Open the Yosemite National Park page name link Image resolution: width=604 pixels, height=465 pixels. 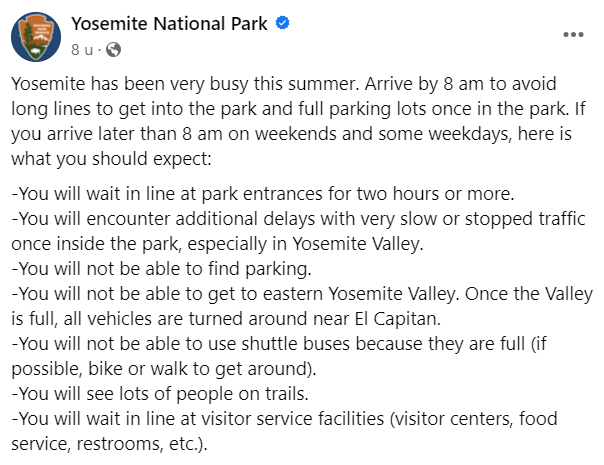[x=169, y=24]
